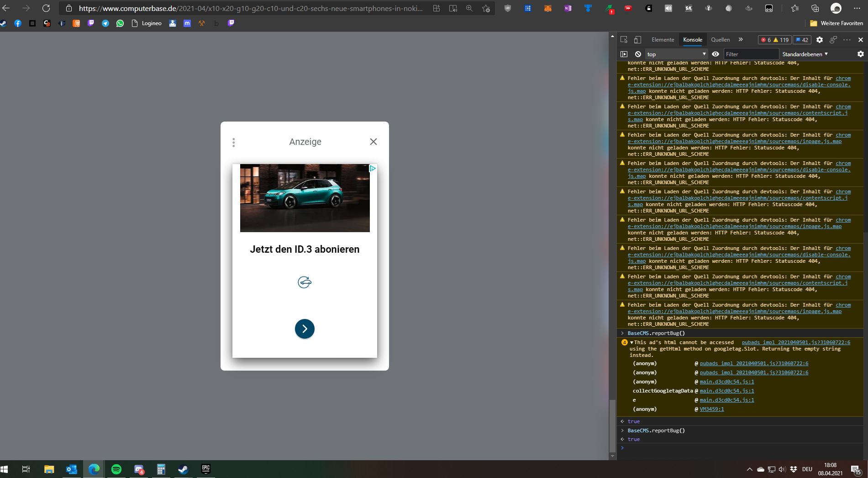
Task: Open the browser three-dot settings menu
Action: (x=857, y=8)
